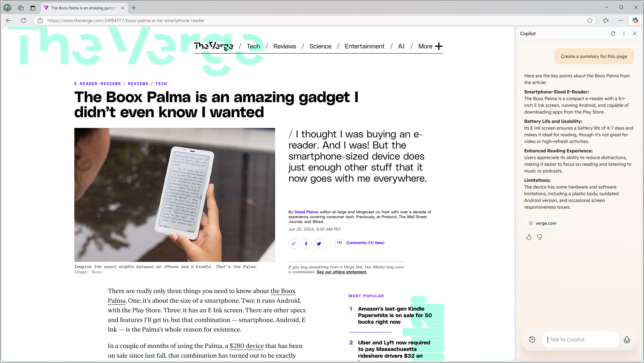Screen dimensions: 644x363
Task: Click the Copilot conversation history icon
Action: point(533,340)
